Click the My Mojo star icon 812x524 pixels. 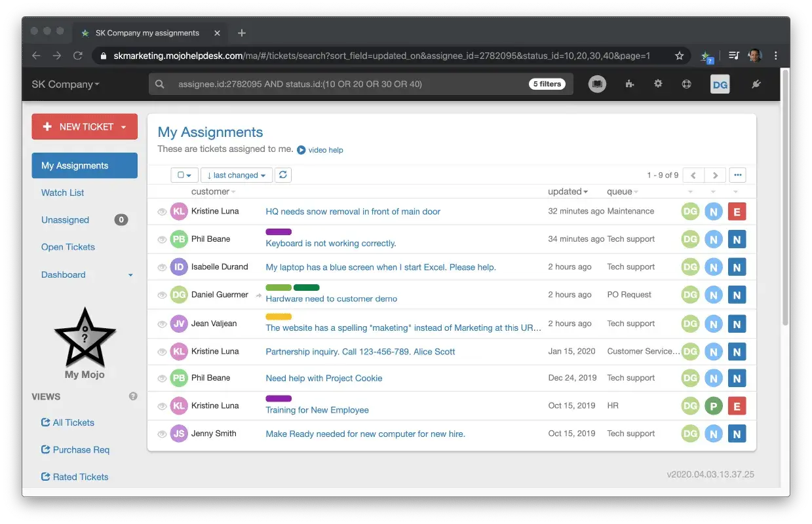coord(85,337)
